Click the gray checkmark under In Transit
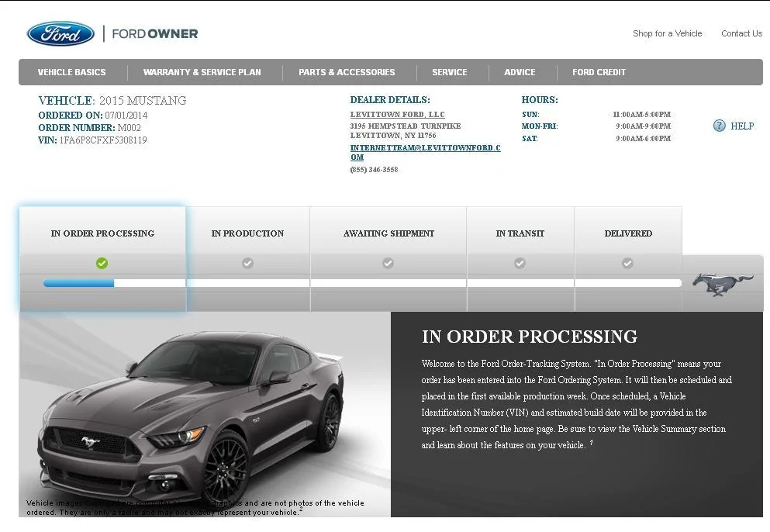The image size is (770, 532). 520,264
